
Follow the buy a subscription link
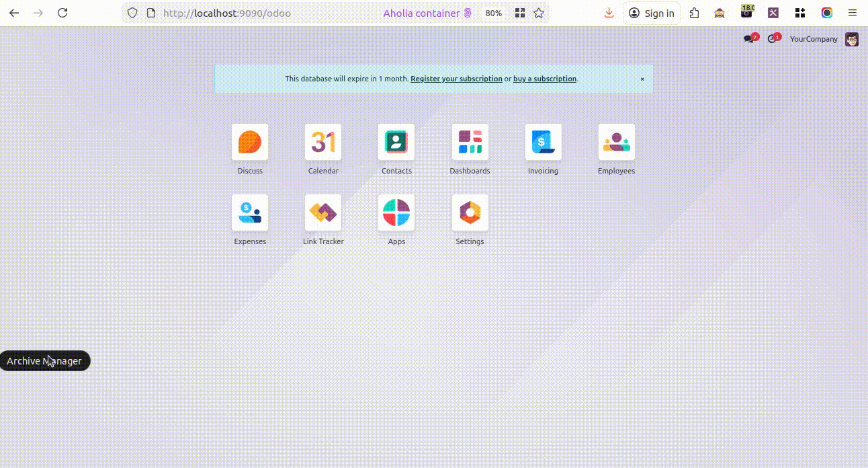pyautogui.click(x=544, y=79)
